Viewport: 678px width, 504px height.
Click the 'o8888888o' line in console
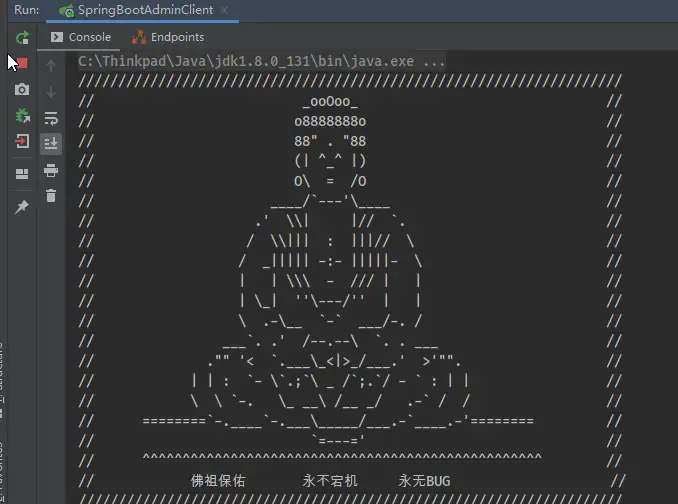point(330,121)
